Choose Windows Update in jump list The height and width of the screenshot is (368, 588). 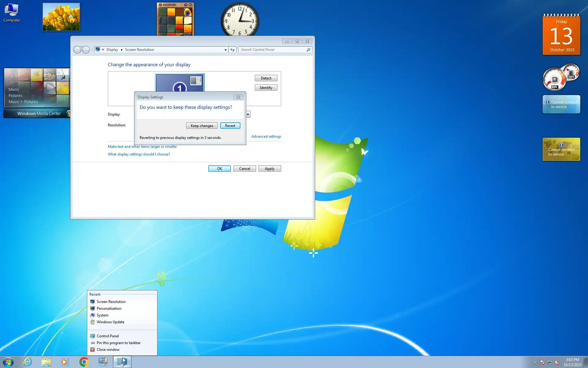(110, 322)
